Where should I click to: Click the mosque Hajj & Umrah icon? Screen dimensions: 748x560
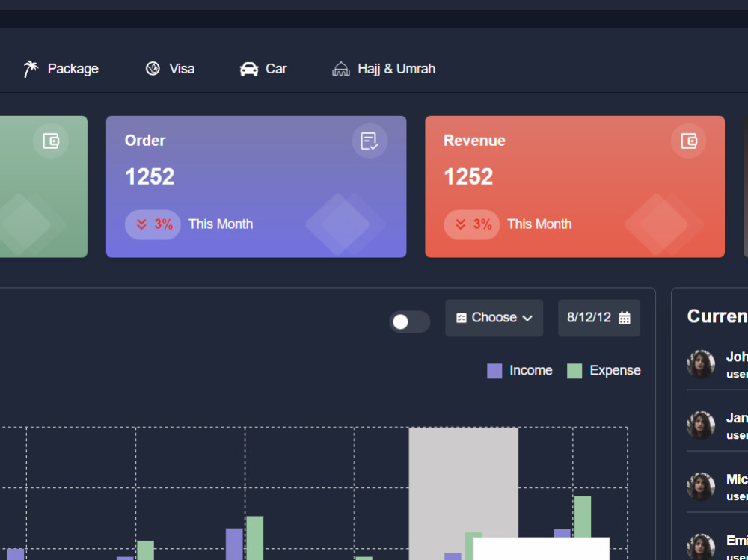click(340, 70)
